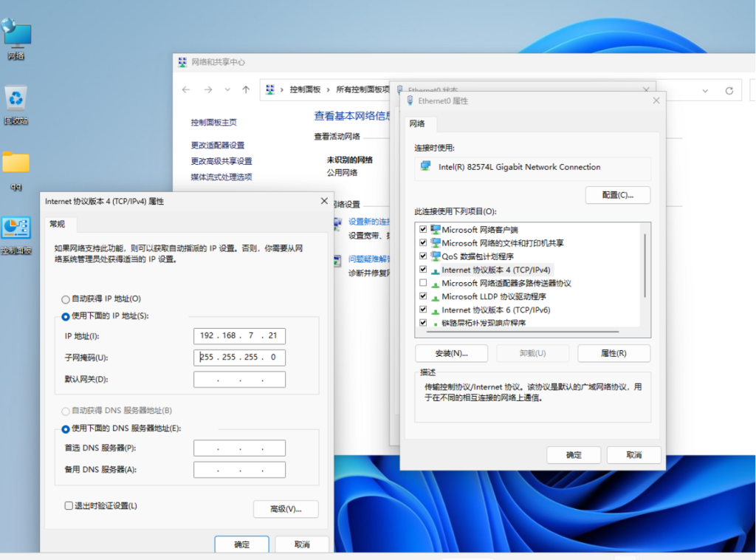The image size is (756, 560).
Task: Select the 网络 tab in Ethernet0 属性
Action: pos(417,124)
